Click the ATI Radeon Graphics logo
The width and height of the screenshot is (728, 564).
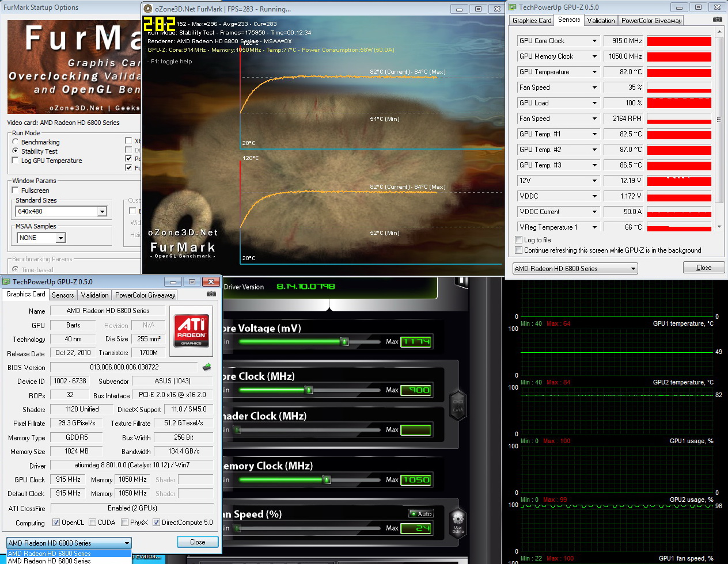(x=192, y=330)
